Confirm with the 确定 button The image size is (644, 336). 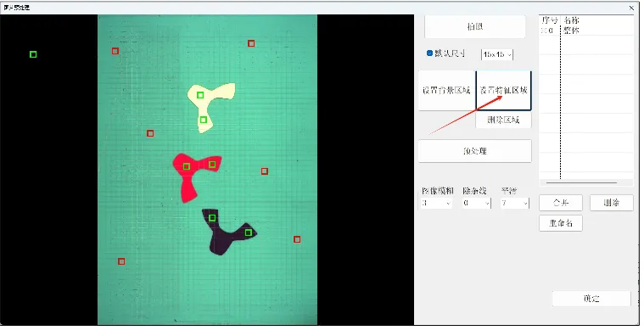[591, 299]
